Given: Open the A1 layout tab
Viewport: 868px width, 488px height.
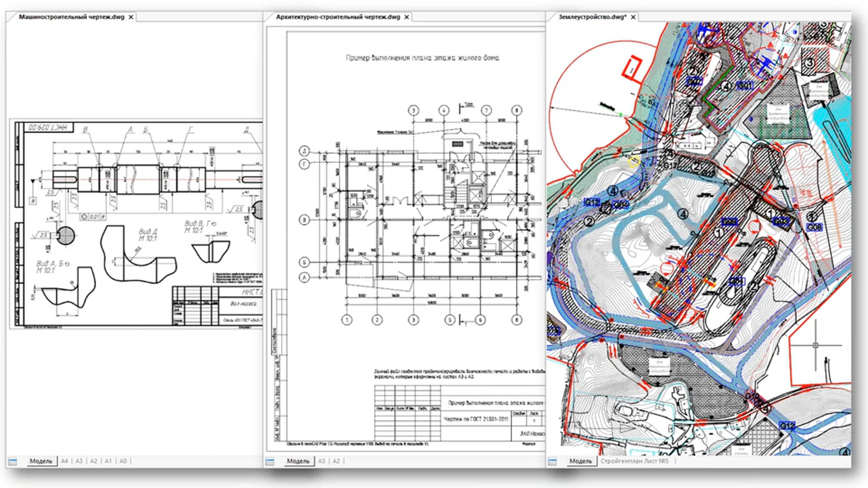Looking at the screenshot, I should click(108, 461).
